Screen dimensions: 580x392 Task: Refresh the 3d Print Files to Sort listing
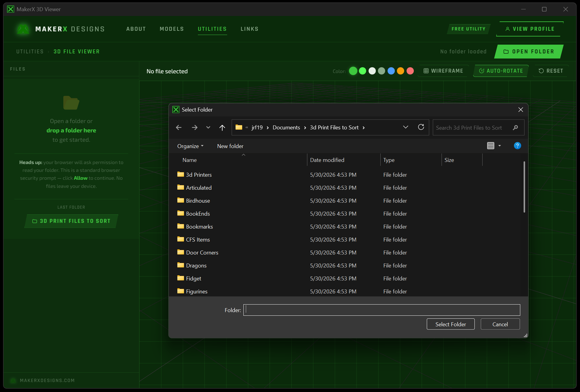point(421,127)
